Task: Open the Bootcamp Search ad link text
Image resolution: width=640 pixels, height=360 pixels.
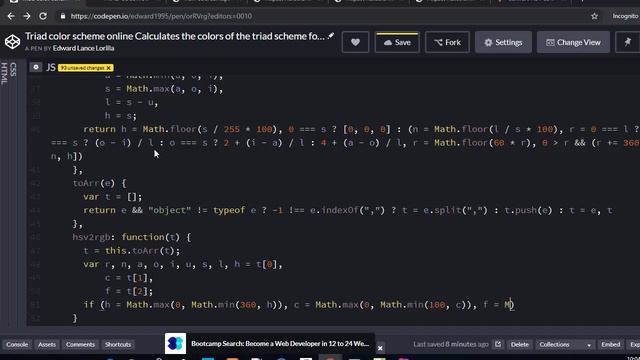Action: point(280,344)
